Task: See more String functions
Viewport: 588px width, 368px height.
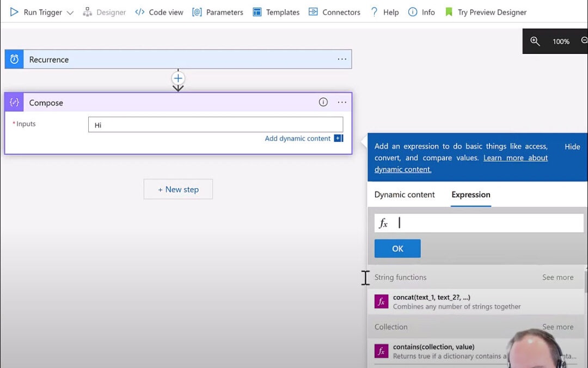Action: (x=558, y=277)
